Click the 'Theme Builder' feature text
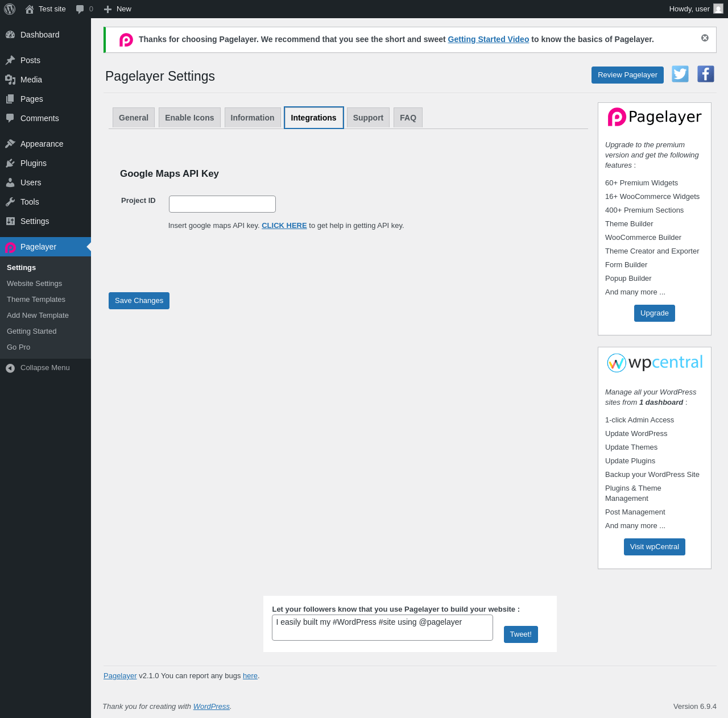728x718 pixels. (629, 224)
